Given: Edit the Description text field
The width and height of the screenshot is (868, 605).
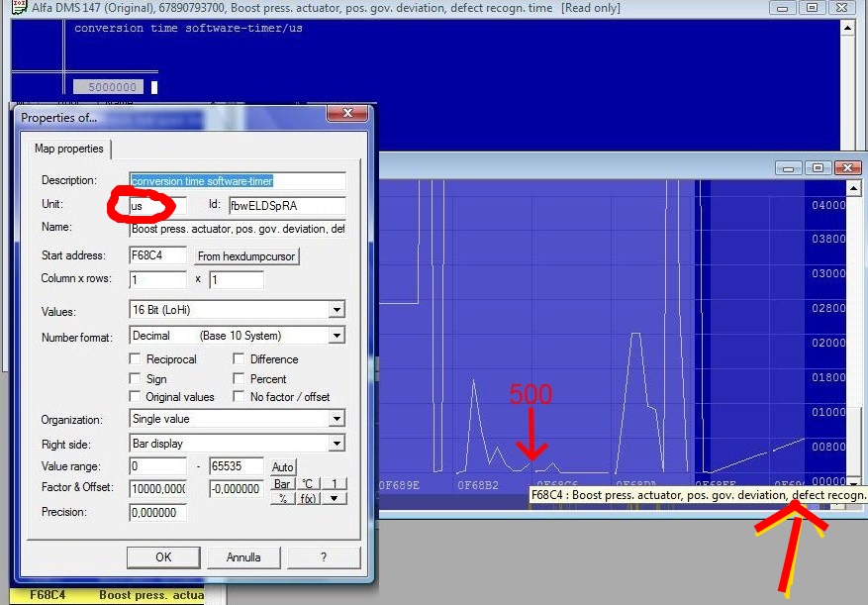Looking at the screenshot, I should (x=238, y=181).
